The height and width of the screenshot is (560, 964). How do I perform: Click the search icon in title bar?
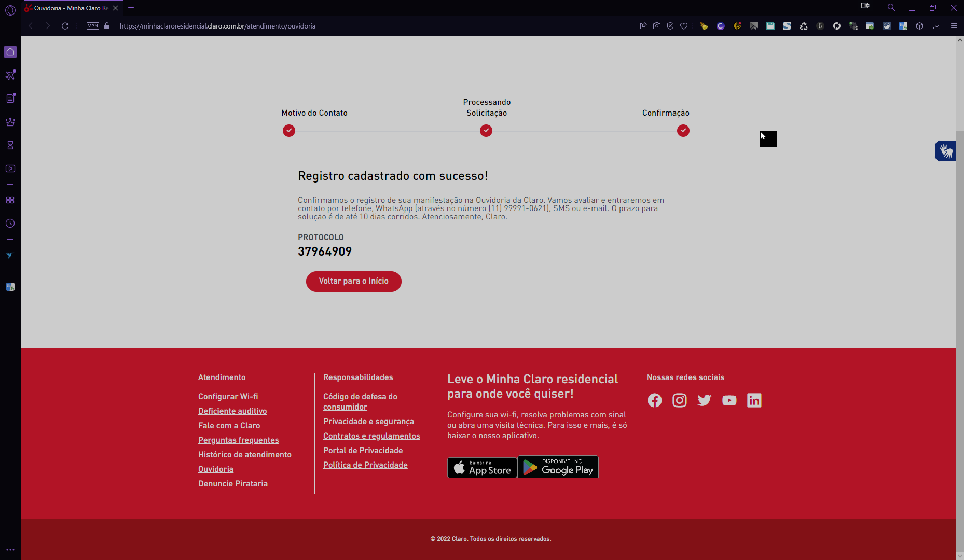[x=891, y=7]
